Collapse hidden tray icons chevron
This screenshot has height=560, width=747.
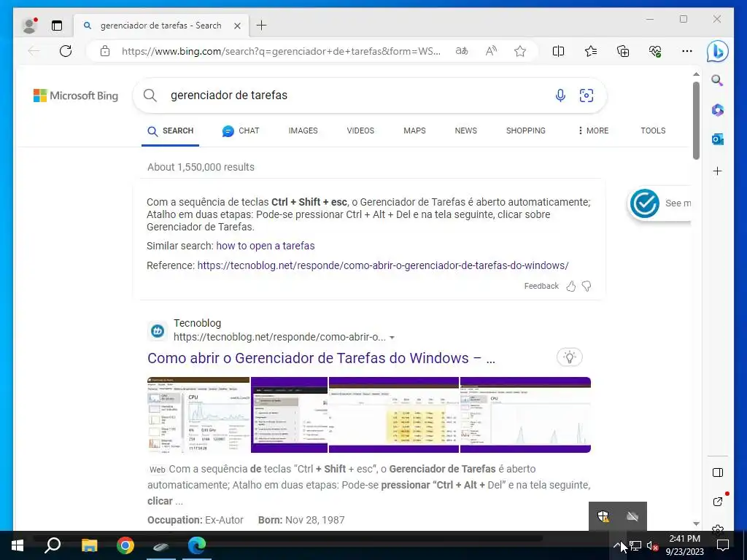point(617,545)
